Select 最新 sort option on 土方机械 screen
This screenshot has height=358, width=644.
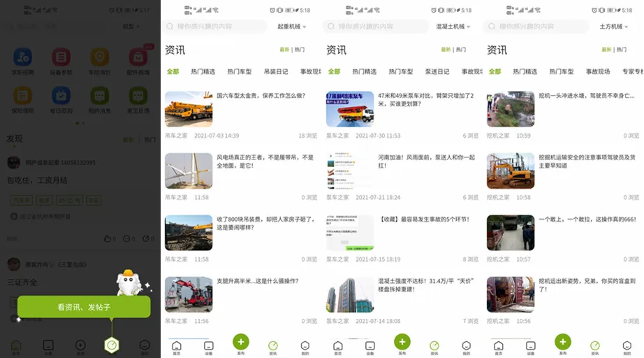tap(606, 50)
